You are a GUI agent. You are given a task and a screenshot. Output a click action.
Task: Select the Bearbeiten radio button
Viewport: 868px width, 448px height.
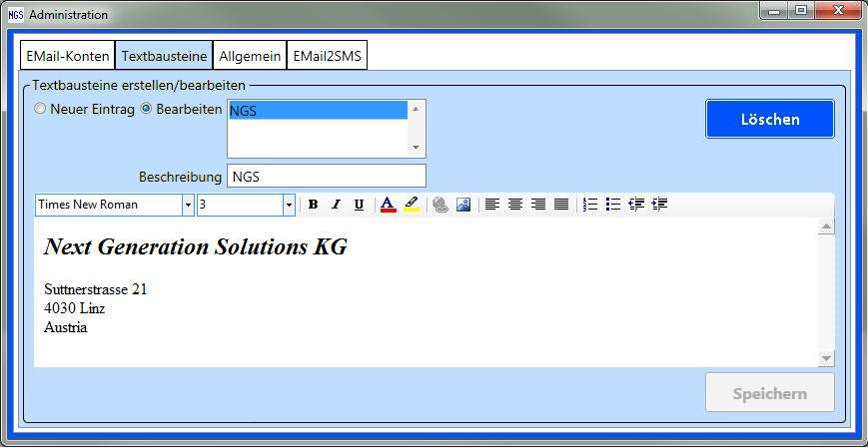tap(146, 109)
